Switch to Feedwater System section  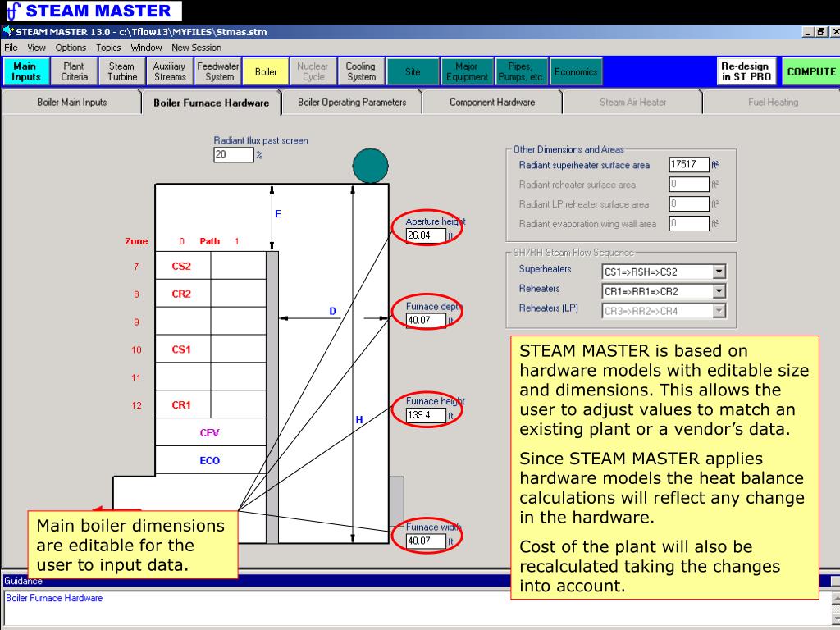tap(218, 71)
